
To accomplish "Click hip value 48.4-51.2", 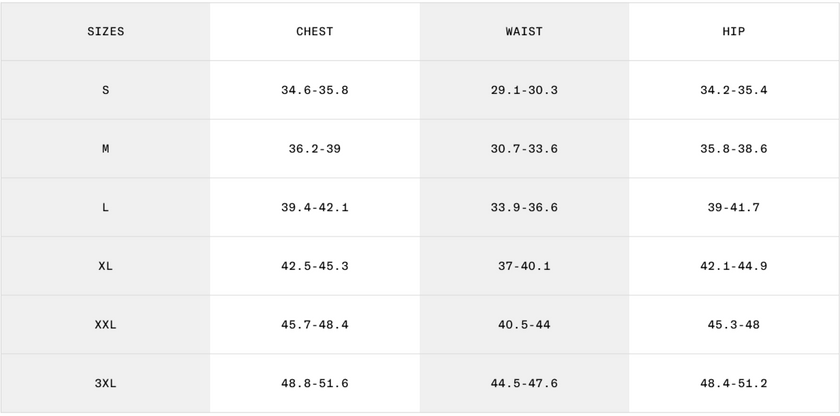I will [734, 384].
